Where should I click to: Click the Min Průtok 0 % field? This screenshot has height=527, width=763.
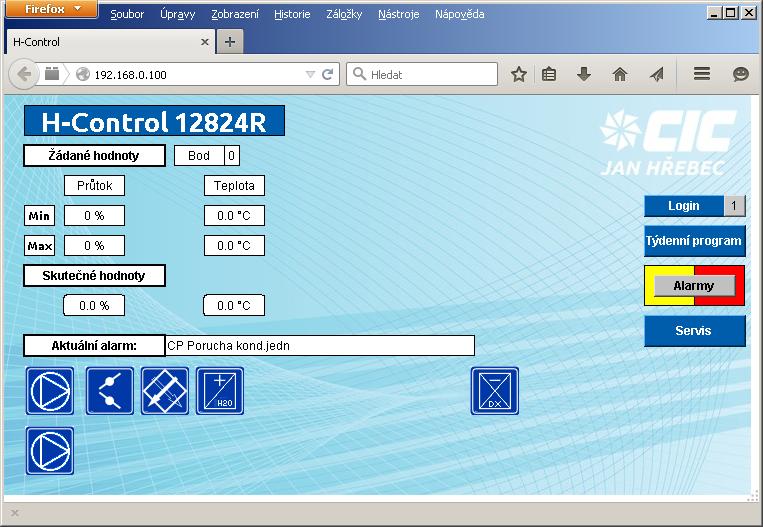94,216
